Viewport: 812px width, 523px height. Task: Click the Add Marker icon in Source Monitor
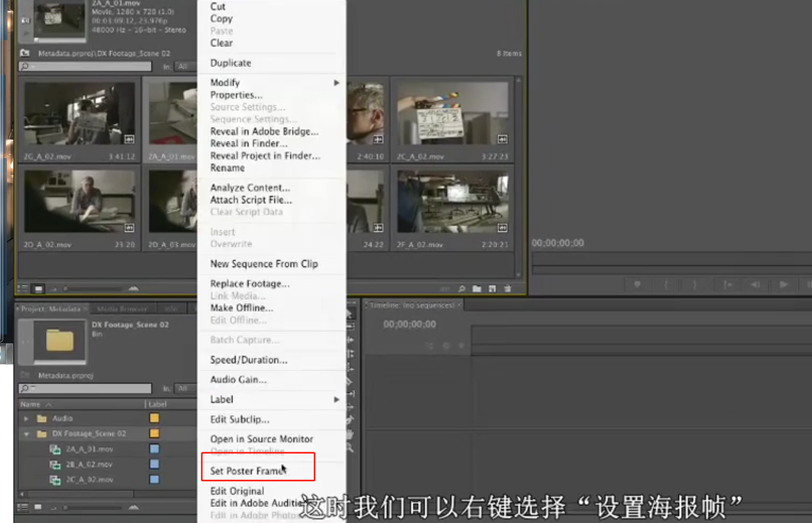(637, 284)
